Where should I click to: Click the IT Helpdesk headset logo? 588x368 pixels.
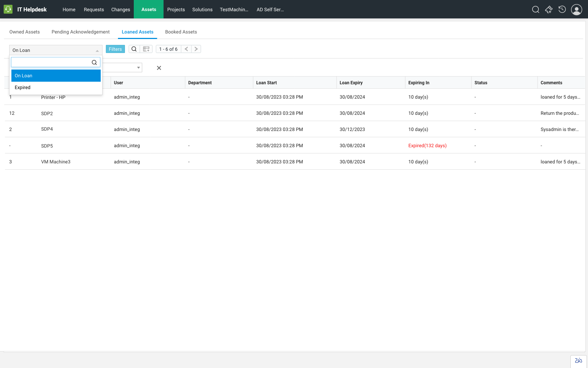click(x=8, y=9)
